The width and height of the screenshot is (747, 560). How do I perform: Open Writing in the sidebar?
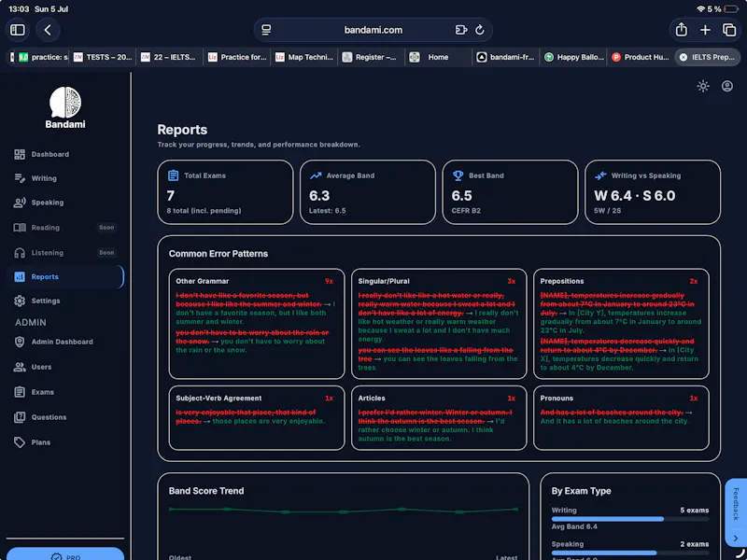[65, 178]
